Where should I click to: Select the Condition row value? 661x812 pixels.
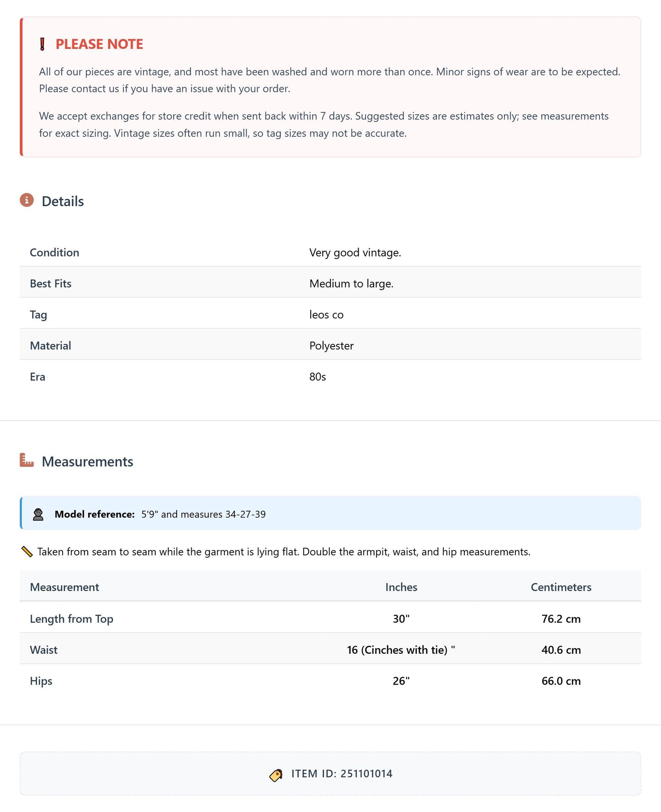(355, 252)
